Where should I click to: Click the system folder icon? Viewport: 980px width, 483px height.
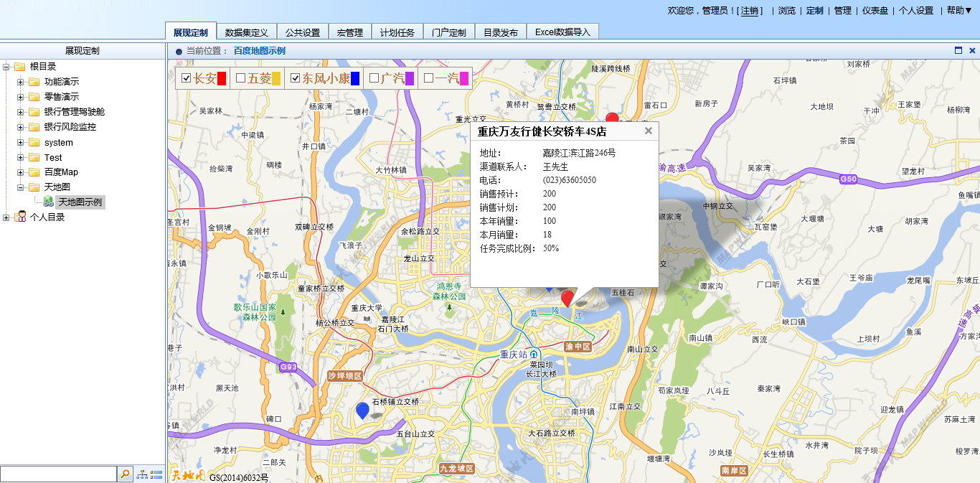tap(34, 142)
